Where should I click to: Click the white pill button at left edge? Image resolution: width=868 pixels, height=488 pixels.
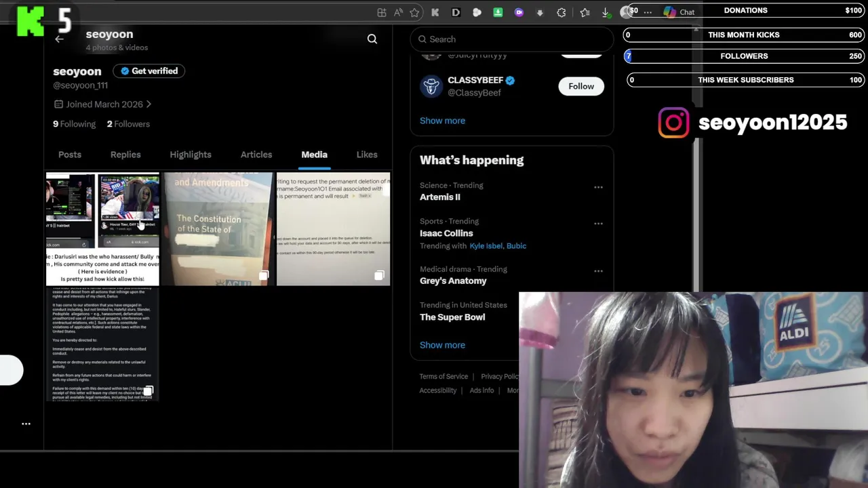point(11,370)
